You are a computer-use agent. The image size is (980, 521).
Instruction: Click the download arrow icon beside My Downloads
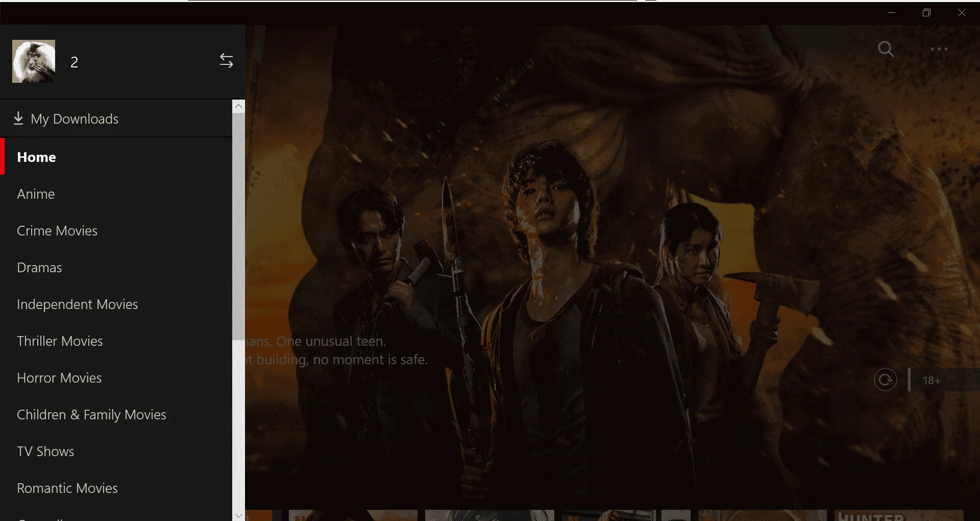[x=18, y=119]
